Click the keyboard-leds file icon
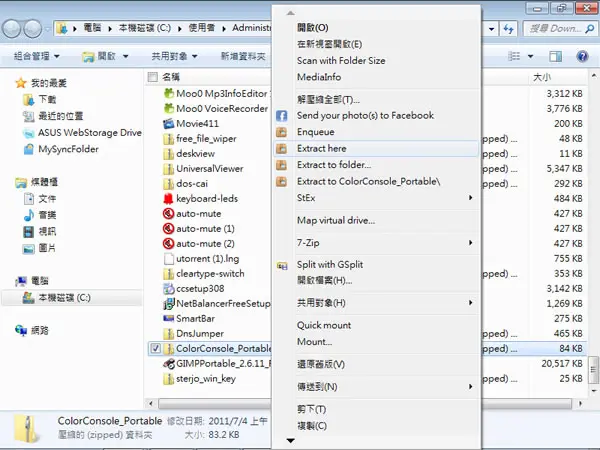 [x=168, y=199]
